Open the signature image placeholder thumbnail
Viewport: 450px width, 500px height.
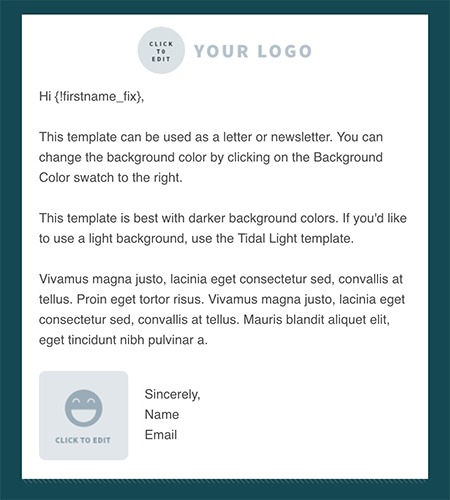point(83,415)
